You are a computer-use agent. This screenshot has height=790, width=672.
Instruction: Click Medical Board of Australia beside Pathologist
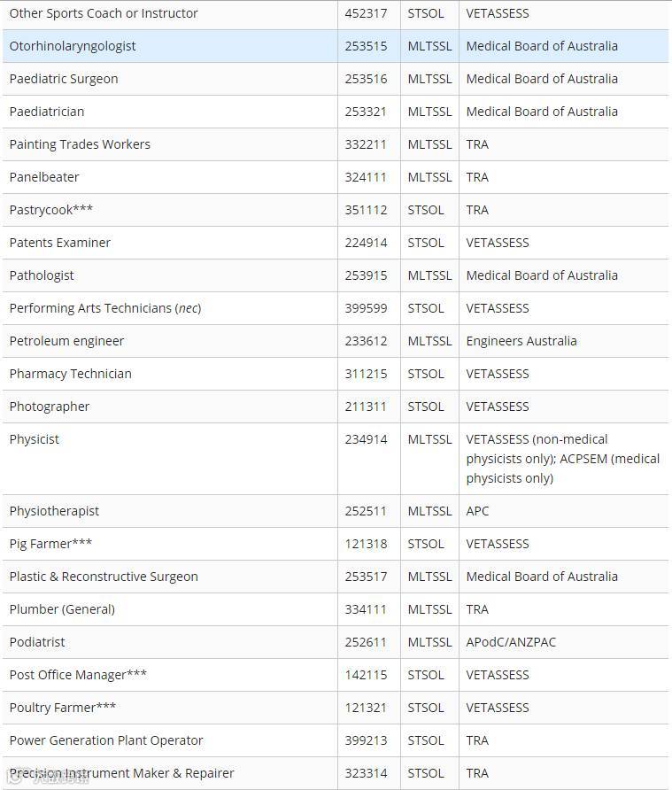(542, 275)
